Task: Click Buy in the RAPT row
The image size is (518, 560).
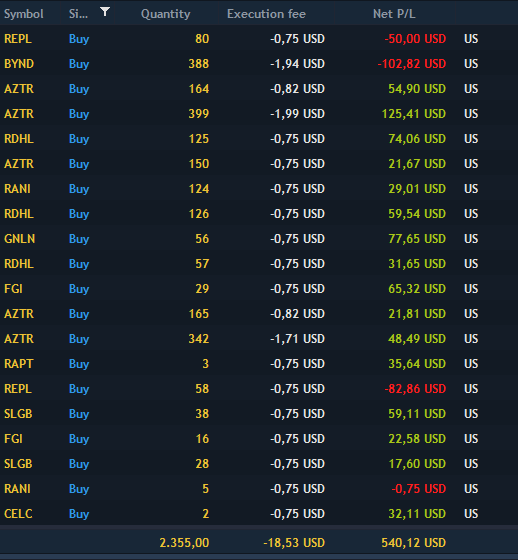Action: pyautogui.click(x=79, y=364)
